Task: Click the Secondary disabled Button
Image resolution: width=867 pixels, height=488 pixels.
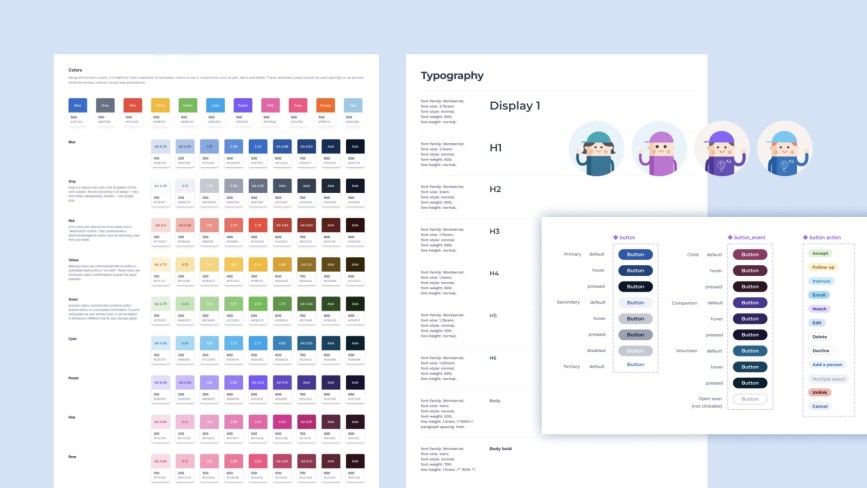Action: pyautogui.click(x=635, y=350)
